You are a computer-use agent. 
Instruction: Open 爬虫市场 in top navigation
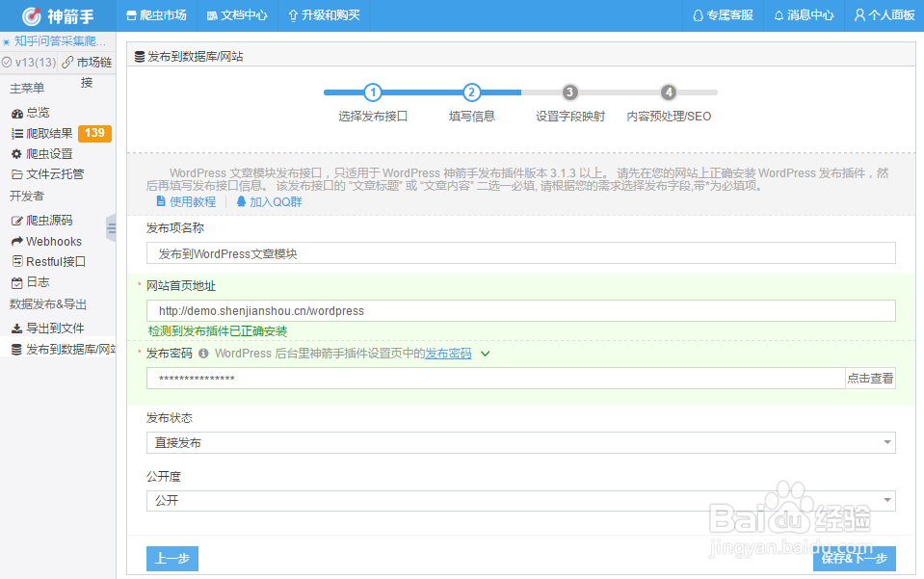point(157,15)
